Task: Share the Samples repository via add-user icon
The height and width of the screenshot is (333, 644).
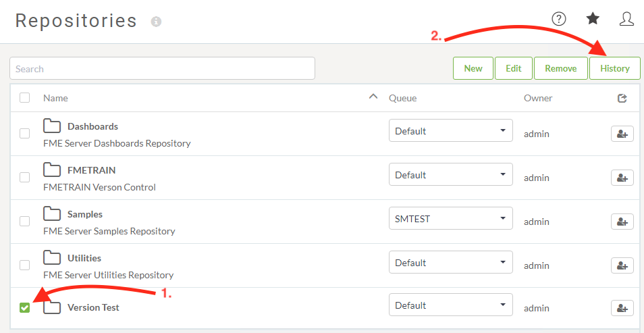Action: coord(622,222)
